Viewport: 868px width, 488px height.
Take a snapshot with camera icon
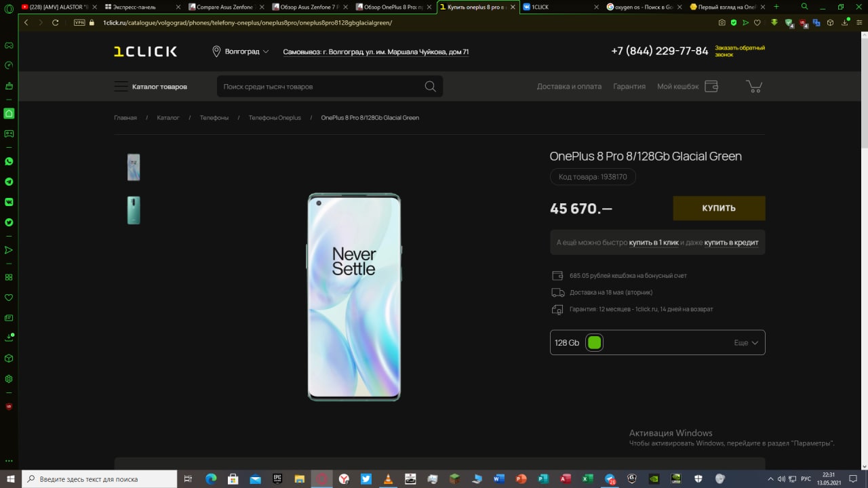[x=722, y=22]
